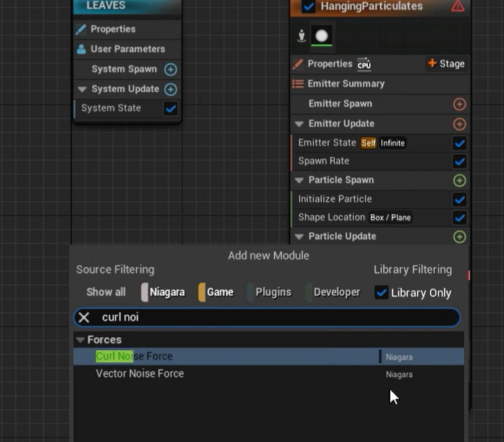Viewport: 504px width, 442px height.
Task: Add module to Emitter Update
Action: tap(459, 124)
